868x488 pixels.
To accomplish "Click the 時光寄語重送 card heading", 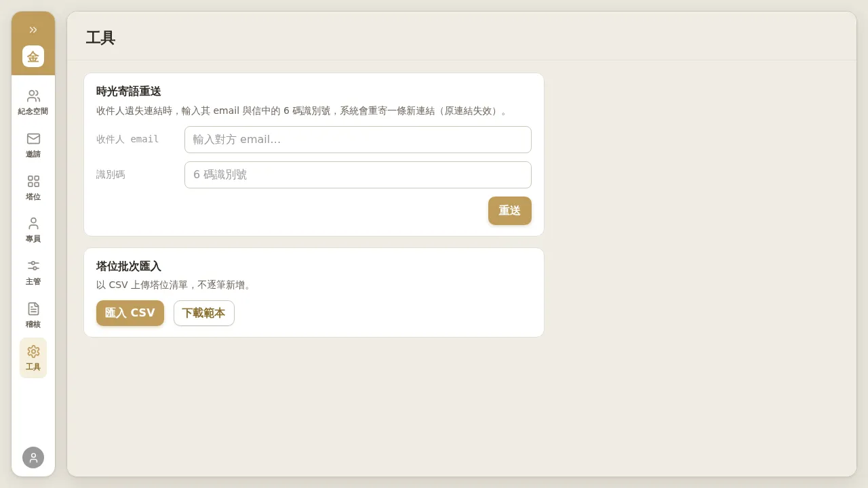I will (129, 91).
